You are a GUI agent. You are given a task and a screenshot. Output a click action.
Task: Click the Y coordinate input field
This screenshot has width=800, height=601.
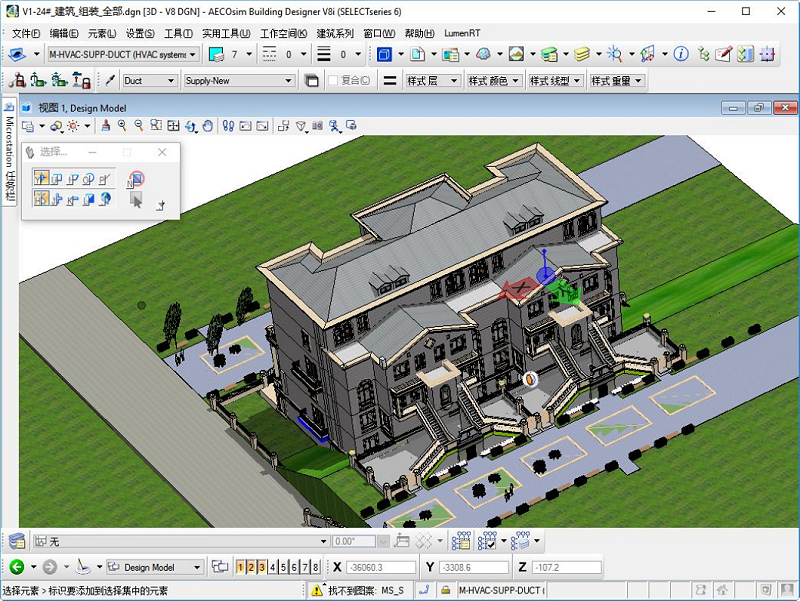(x=474, y=567)
